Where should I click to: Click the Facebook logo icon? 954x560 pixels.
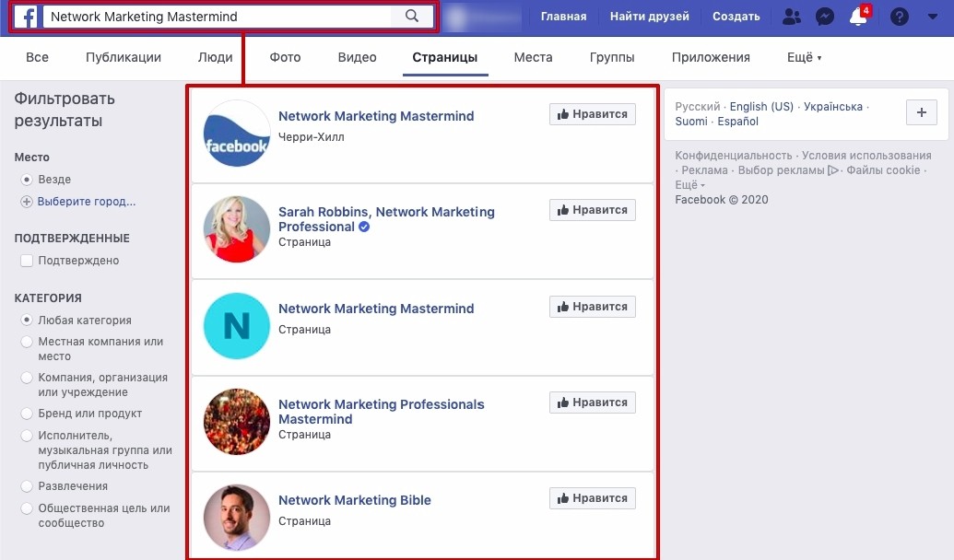point(26,17)
